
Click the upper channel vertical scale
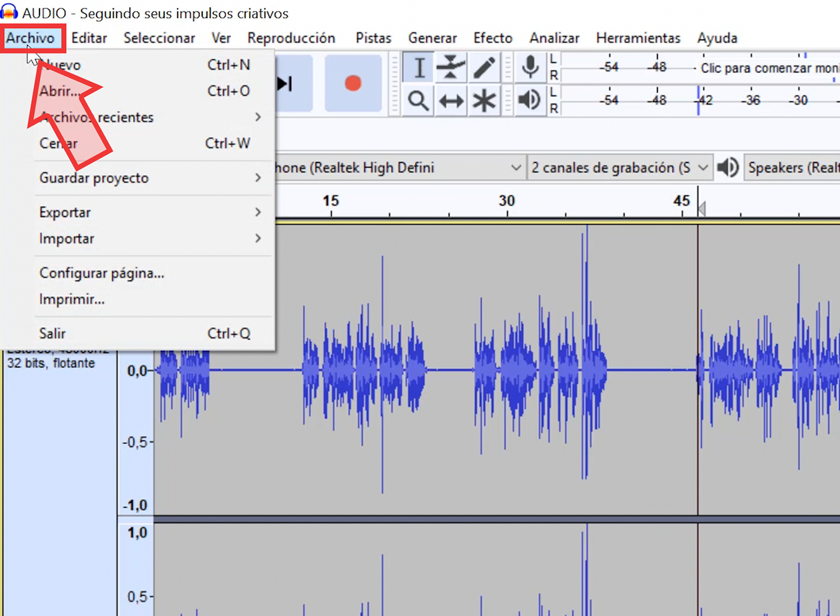pyautogui.click(x=136, y=432)
